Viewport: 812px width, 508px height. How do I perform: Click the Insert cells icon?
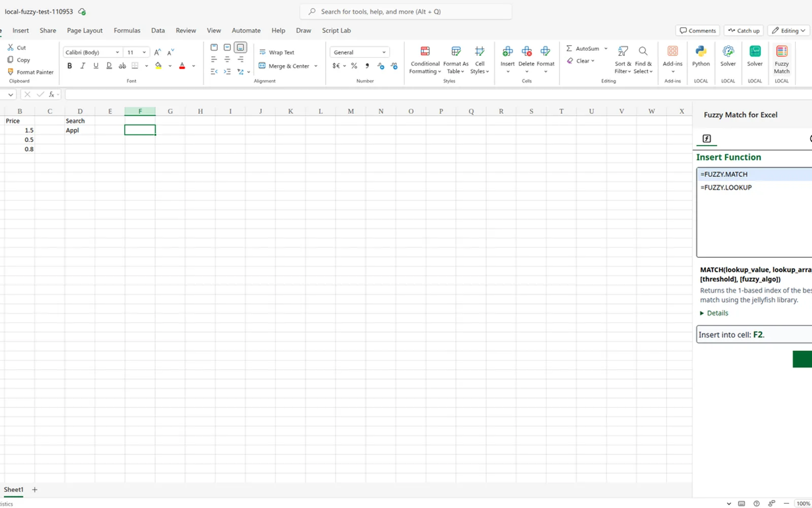pos(507,51)
